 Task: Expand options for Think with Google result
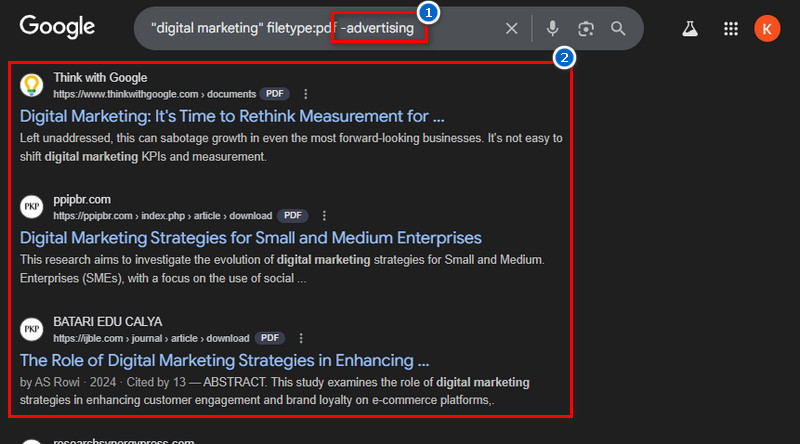point(306,94)
